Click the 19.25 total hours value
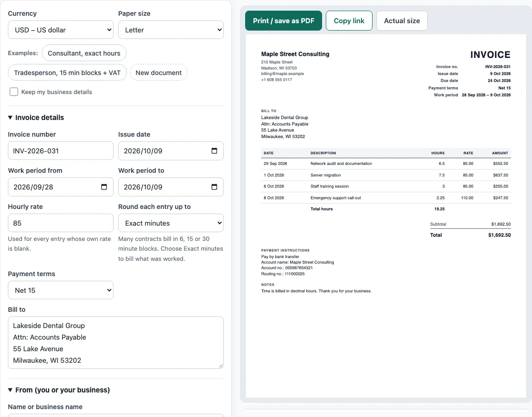Image resolution: width=532 pixels, height=417 pixels. click(439, 209)
